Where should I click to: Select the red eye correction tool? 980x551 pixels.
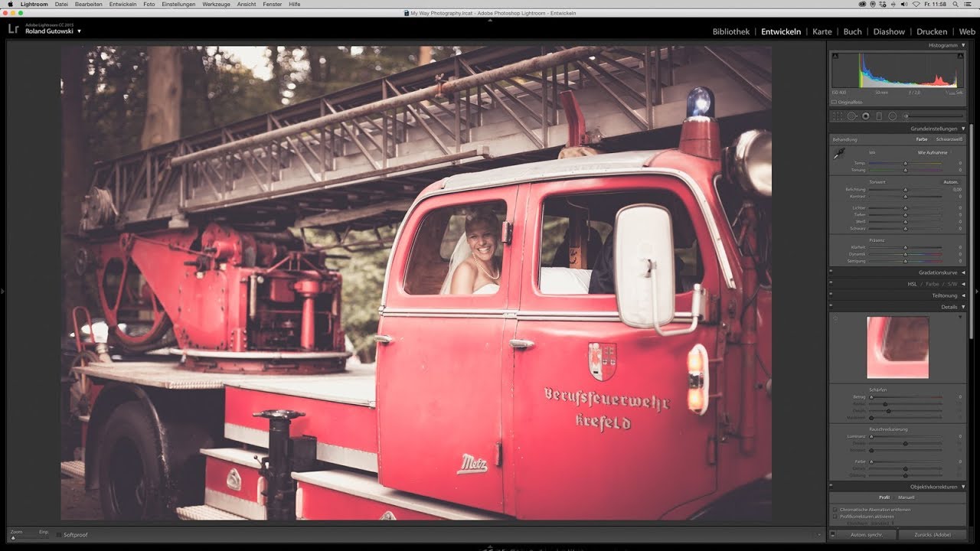pyautogui.click(x=865, y=116)
